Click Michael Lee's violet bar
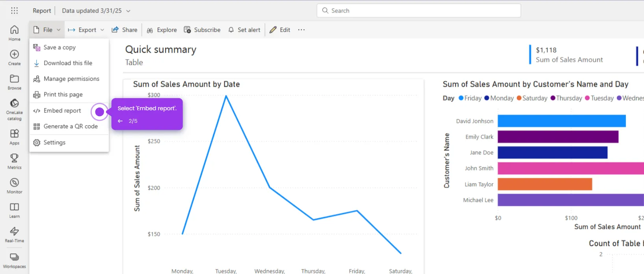This screenshot has height=274, width=644. point(571,200)
